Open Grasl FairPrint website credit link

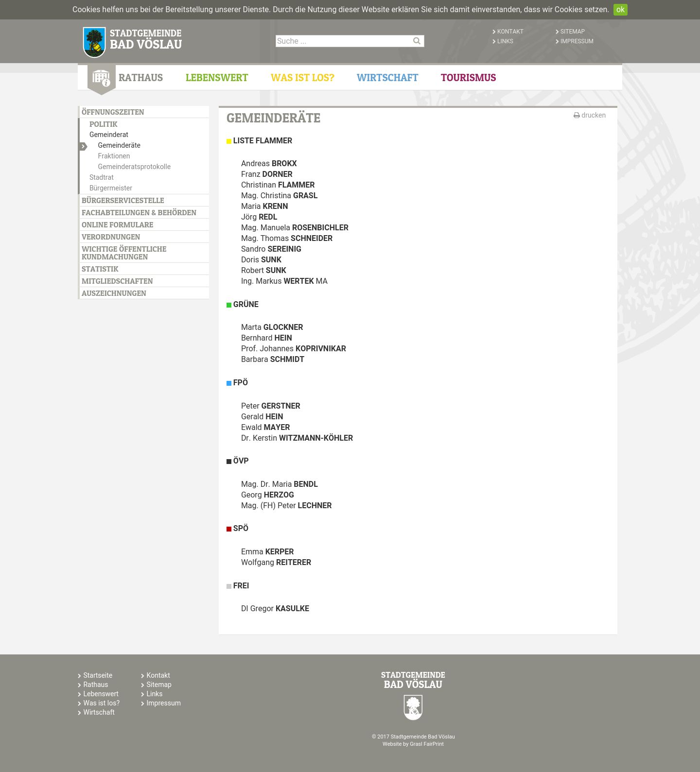pos(427,744)
